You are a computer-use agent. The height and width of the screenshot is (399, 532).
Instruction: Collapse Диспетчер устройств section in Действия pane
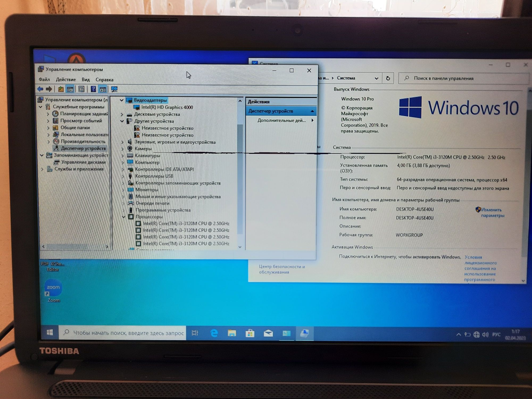[312, 111]
